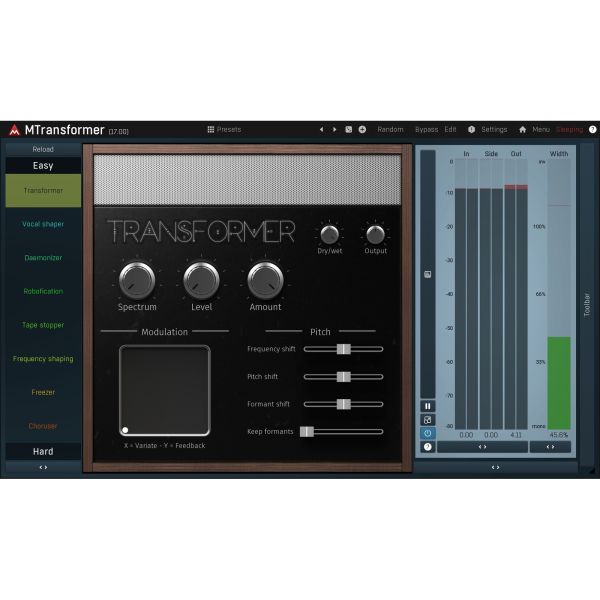Open the Presets grid icon
The width and height of the screenshot is (600, 600).
[x=210, y=129]
